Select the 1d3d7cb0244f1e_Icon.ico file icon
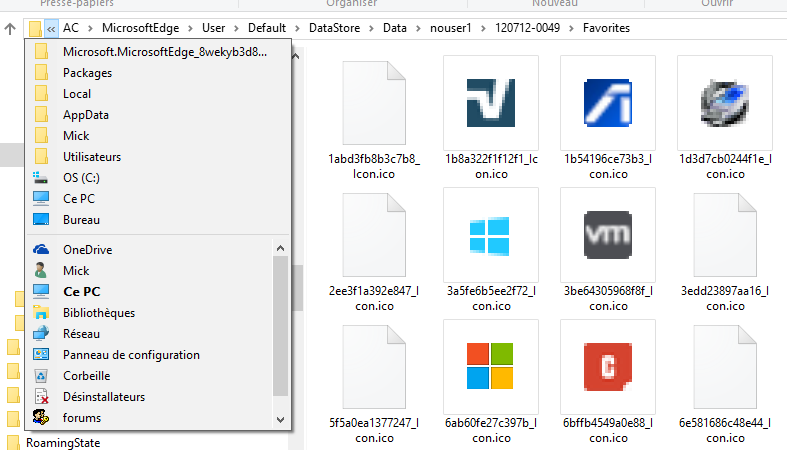This screenshot has width=787, height=450. pyautogui.click(x=725, y=103)
